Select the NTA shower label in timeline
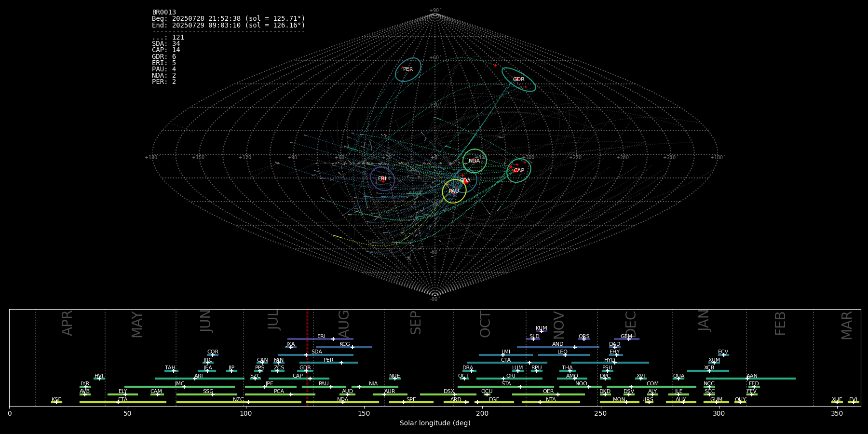 [551, 400]
